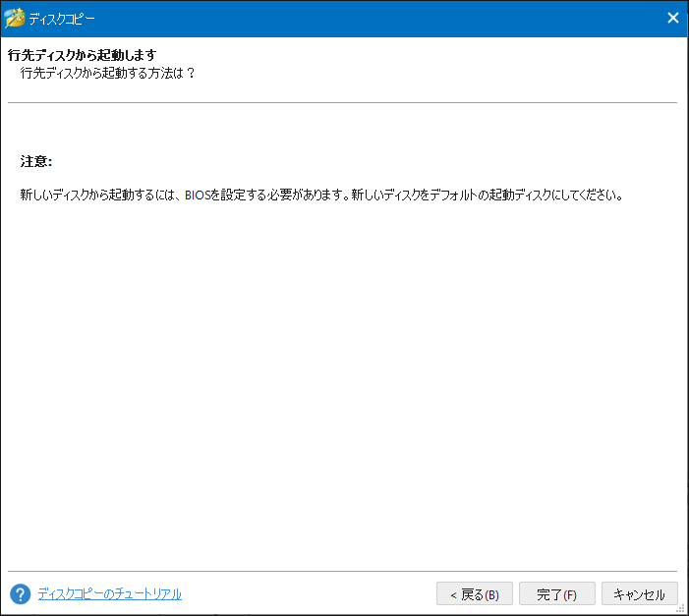689x616 pixels.
Task: Click the blue help question mark icon
Action: [x=21, y=594]
